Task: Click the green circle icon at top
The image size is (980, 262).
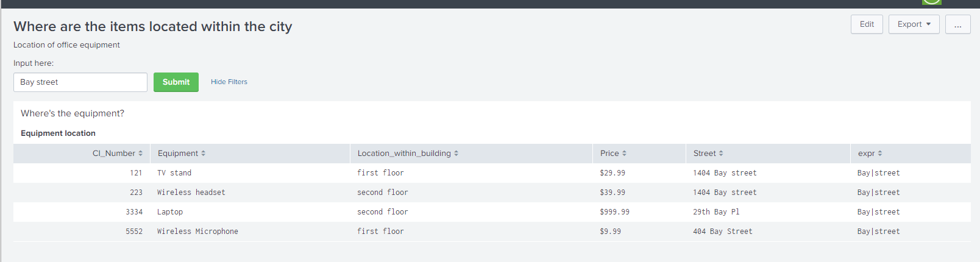Action: coord(931,2)
